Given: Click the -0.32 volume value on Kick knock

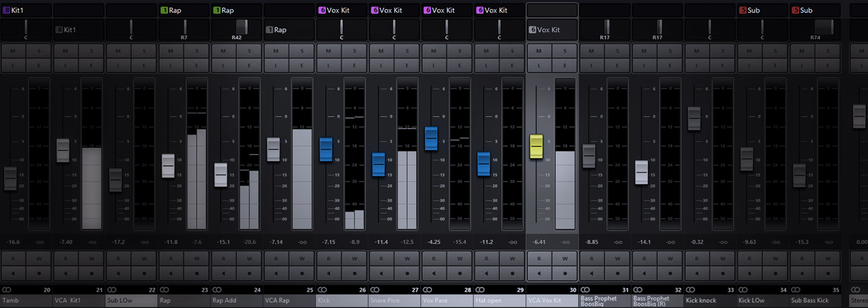Looking at the screenshot, I should click(x=697, y=242).
